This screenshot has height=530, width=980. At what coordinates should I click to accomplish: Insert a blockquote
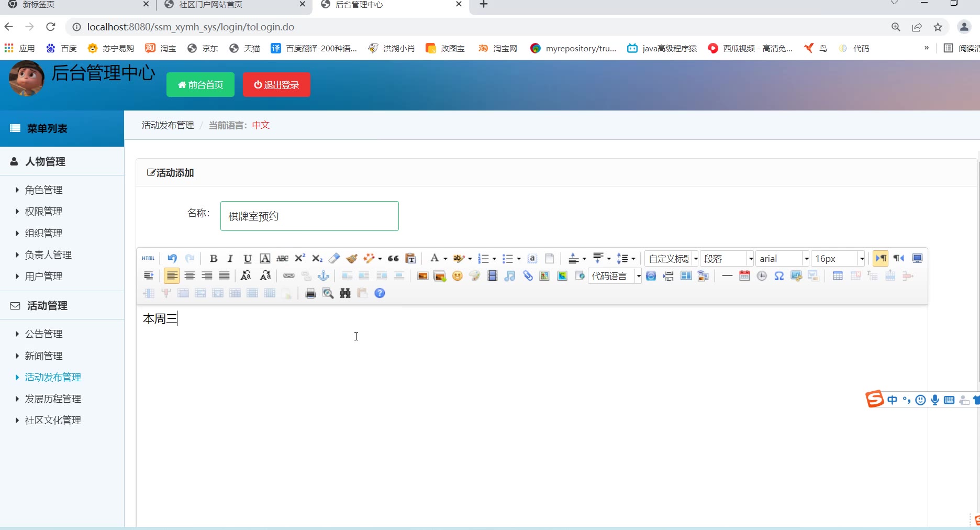[x=393, y=258]
